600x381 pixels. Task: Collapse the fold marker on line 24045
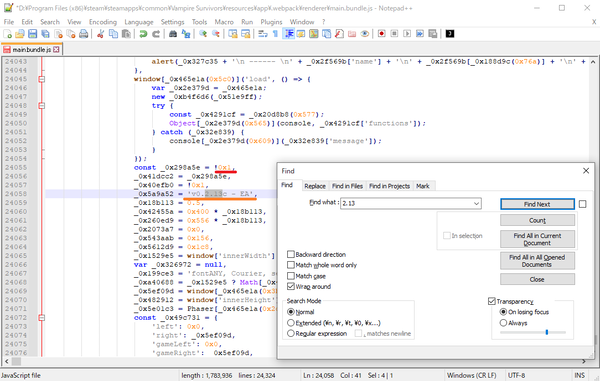[42, 79]
